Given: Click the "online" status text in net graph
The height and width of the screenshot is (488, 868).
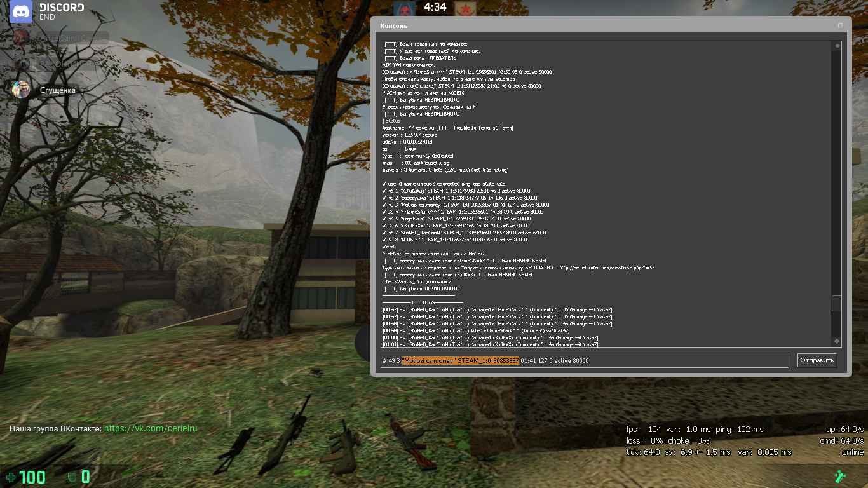Looking at the screenshot, I should [x=853, y=452].
